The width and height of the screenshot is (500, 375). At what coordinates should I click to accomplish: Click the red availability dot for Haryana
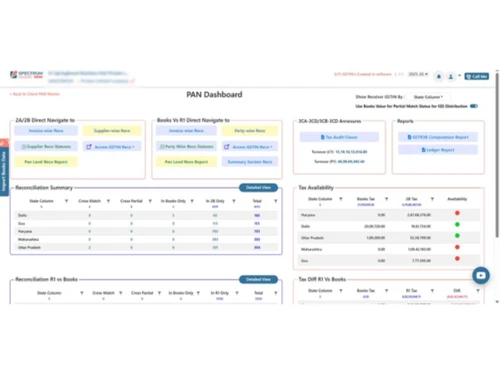pos(457,213)
